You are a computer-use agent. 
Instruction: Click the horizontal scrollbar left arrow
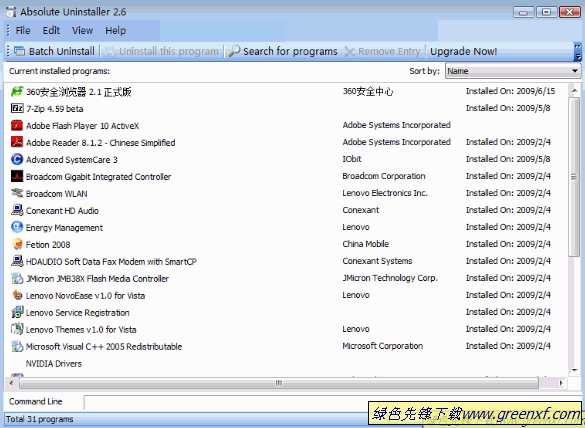(x=12, y=383)
